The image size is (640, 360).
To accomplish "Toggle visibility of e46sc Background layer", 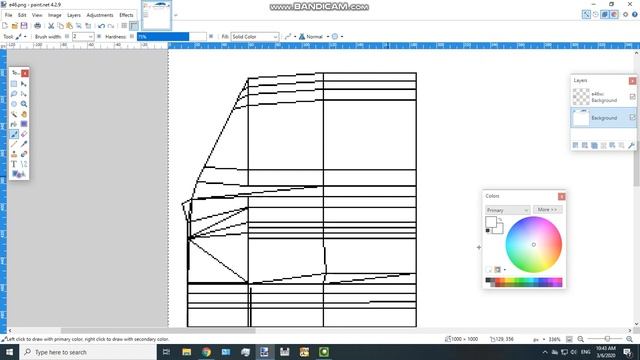I will coord(632,97).
